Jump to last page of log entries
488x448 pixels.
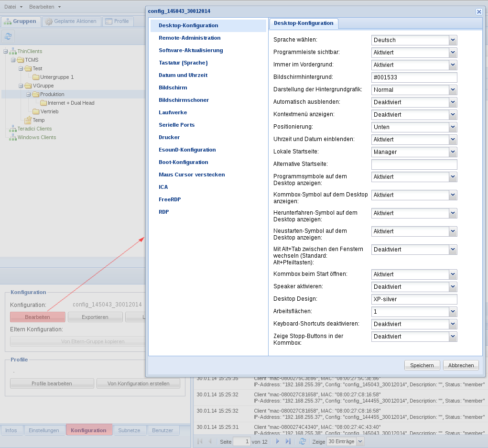[x=288, y=441]
